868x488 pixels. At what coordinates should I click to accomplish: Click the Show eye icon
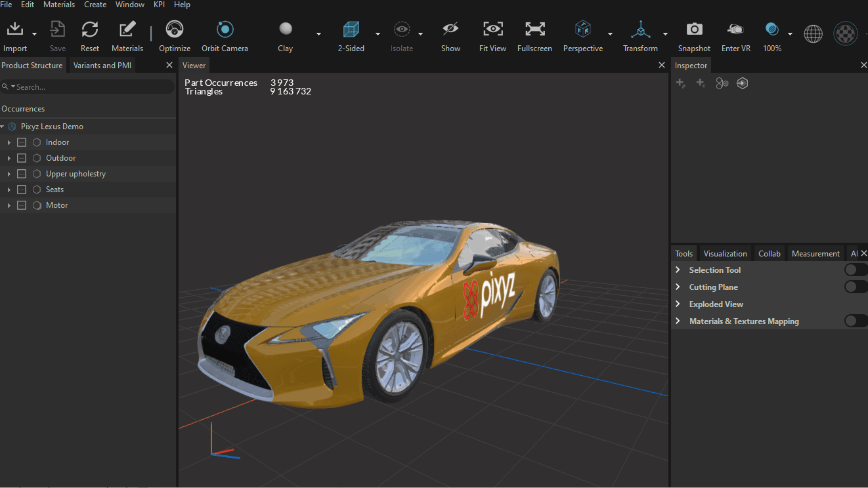coord(450,30)
